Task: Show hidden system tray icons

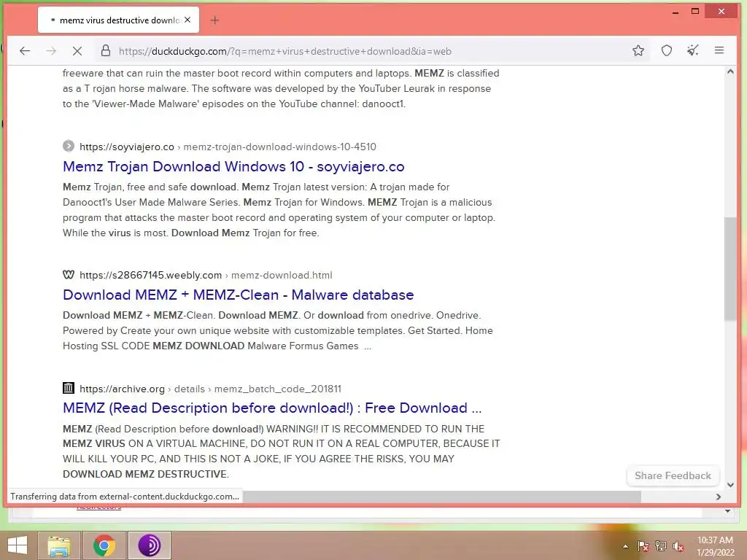Action: tap(625, 546)
